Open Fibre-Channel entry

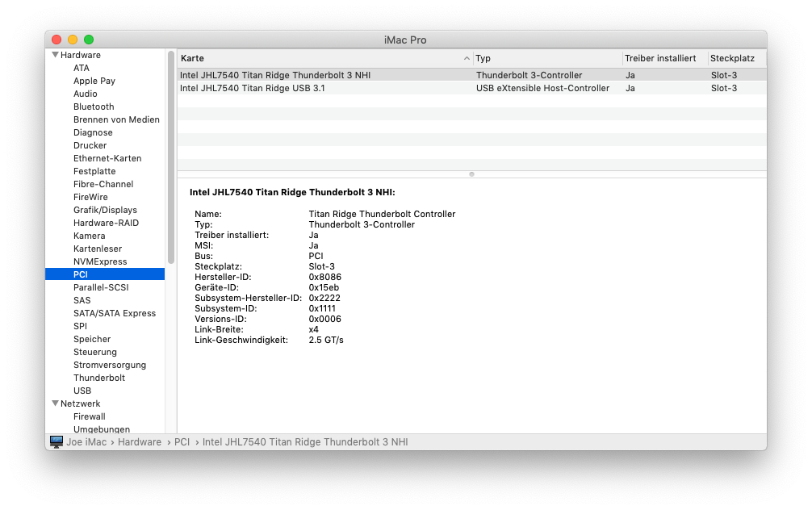[103, 184]
